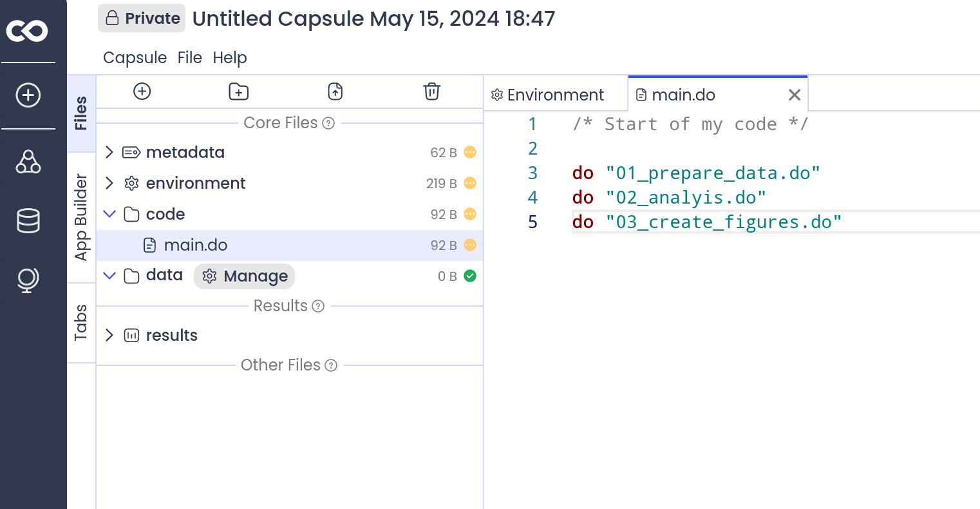Image resolution: width=980 pixels, height=509 pixels.
Task: Click the green checkmark status on data folder
Action: click(x=470, y=276)
